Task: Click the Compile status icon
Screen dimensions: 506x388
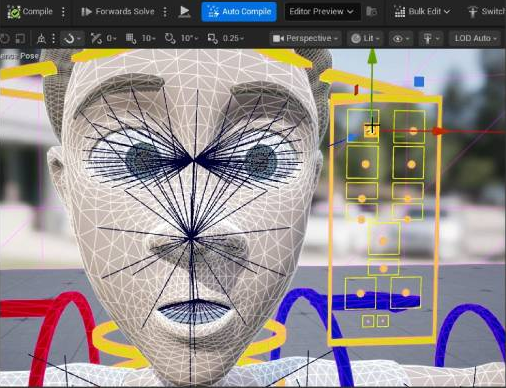Action: (14, 12)
